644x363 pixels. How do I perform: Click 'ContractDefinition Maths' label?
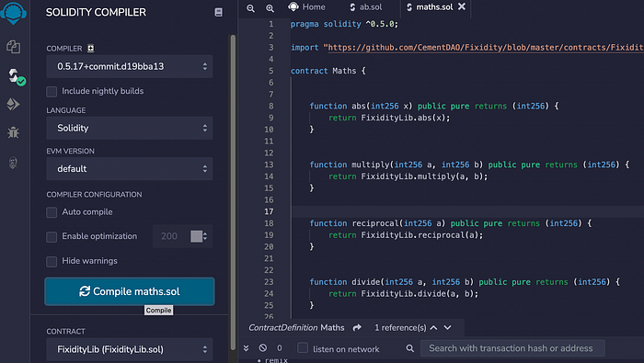(x=296, y=328)
